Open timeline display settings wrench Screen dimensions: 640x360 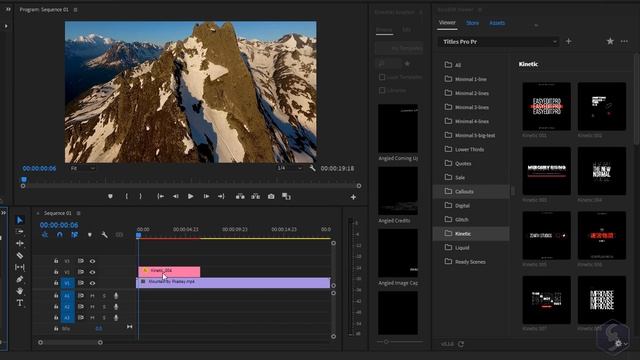pyautogui.click(x=104, y=235)
